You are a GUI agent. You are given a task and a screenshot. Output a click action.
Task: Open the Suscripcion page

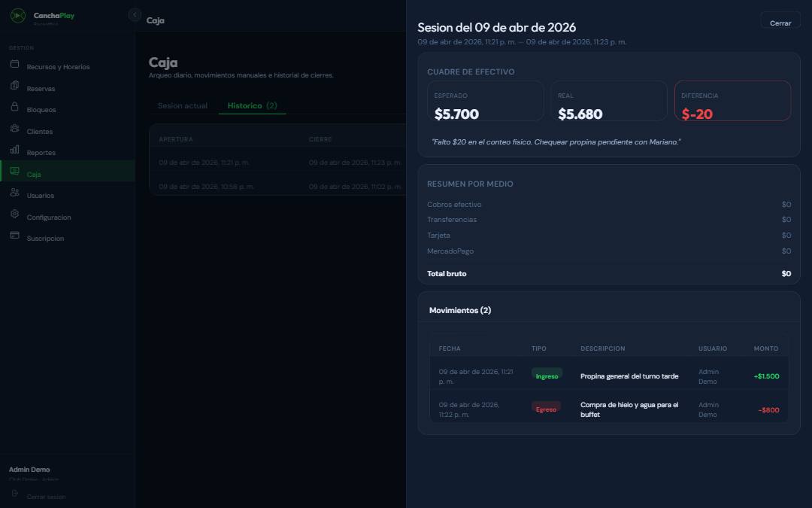pyautogui.click(x=68, y=239)
